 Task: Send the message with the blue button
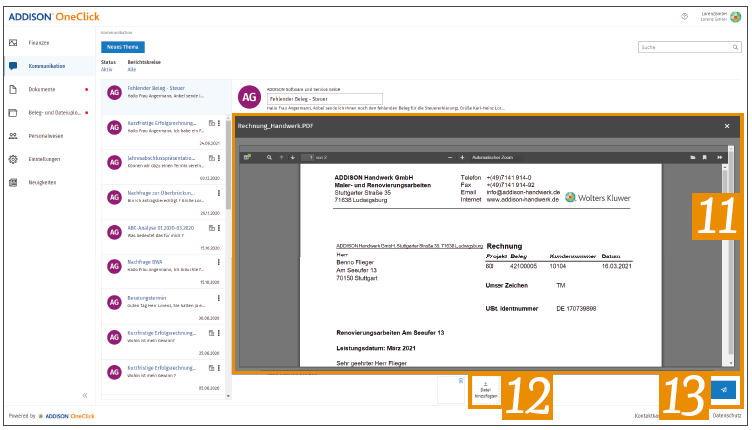click(724, 390)
